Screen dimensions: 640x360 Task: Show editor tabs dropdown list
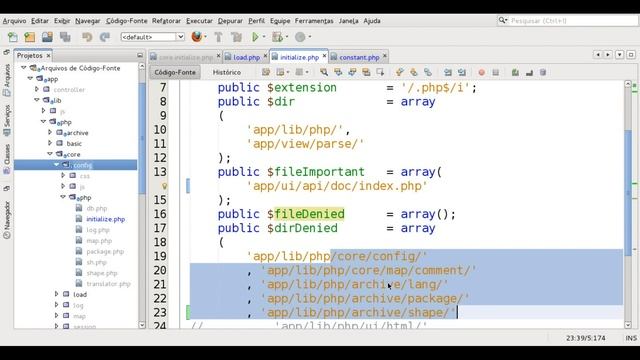coord(620,54)
